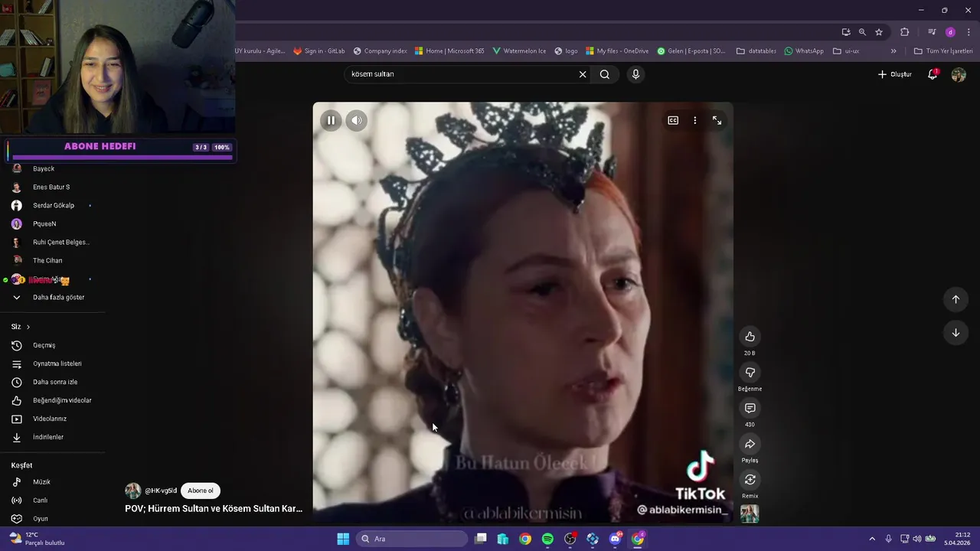Open YouTube notifications bell
Image resolution: width=980 pixels, height=551 pixels.
(933, 74)
